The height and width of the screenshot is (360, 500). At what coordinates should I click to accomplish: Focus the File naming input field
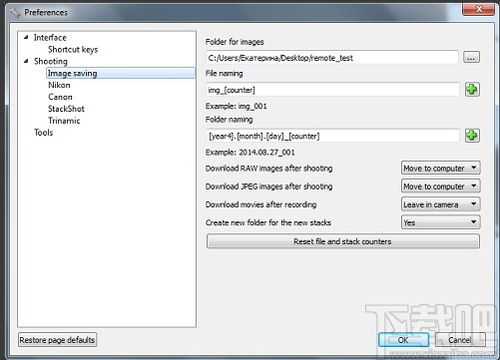click(332, 90)
